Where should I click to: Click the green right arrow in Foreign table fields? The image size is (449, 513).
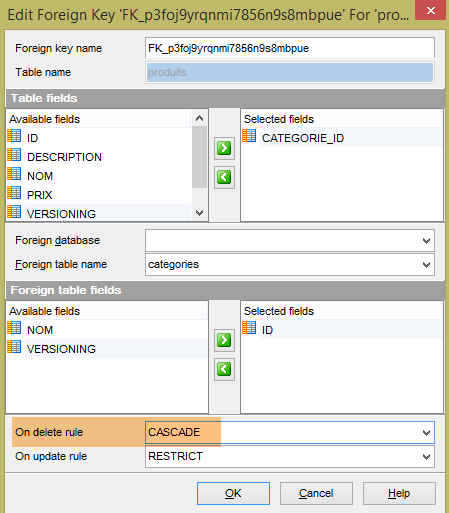224,340
